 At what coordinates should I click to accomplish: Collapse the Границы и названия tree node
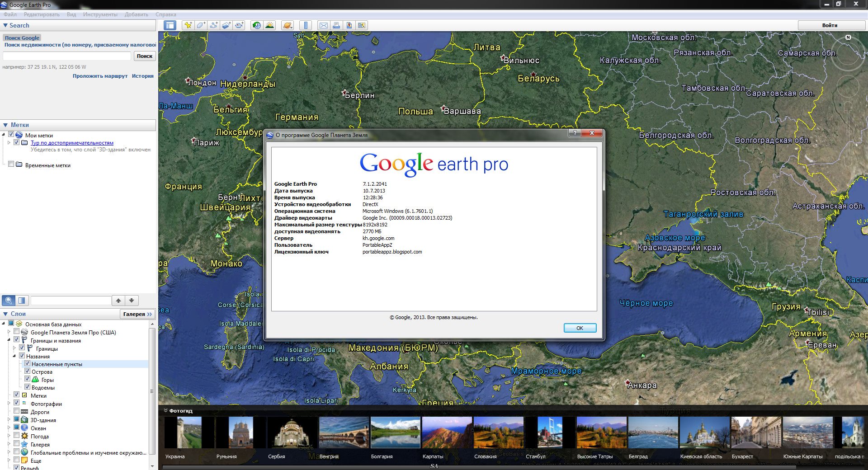(x=9, y=340)
